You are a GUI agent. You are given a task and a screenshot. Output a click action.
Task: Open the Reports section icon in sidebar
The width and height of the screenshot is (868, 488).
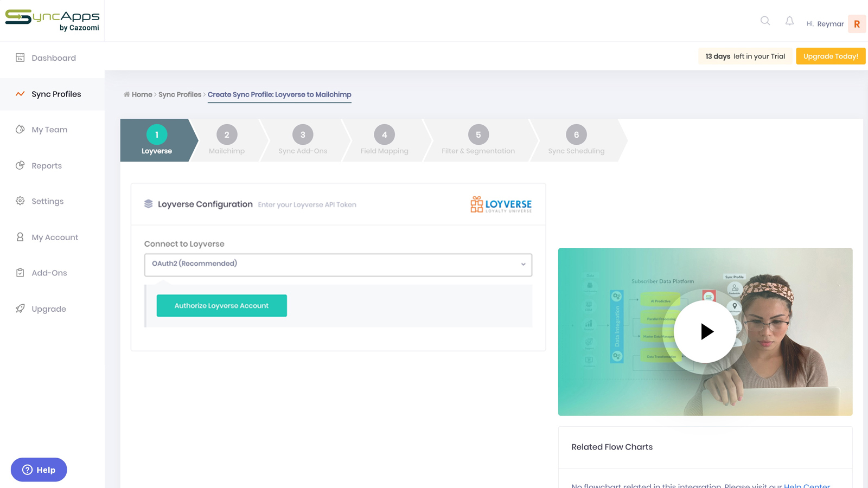(20, 165)
